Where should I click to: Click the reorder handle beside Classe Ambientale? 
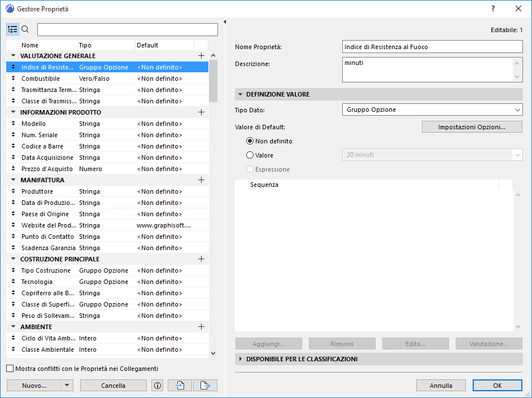pos(13,349)
